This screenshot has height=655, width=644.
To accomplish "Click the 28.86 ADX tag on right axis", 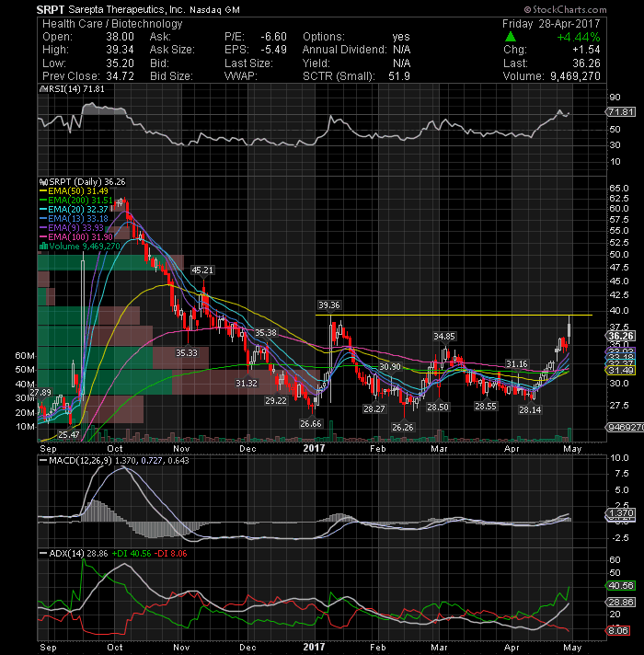I will [621, 602].
